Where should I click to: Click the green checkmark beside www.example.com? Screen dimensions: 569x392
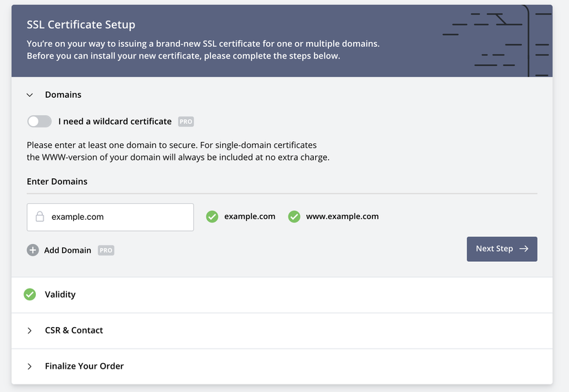pos(294,216)
